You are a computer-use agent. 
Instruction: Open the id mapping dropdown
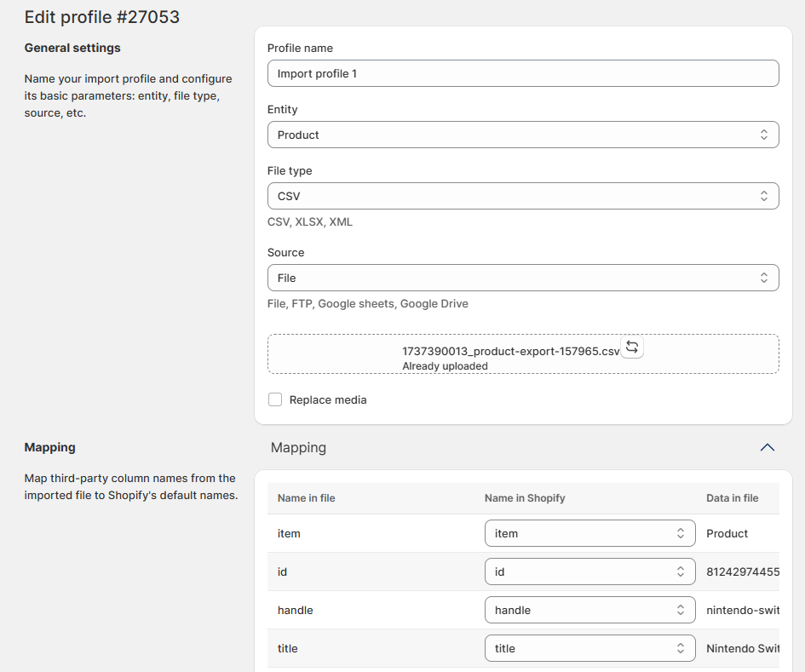pyautogui.click(x=589, y=571)
